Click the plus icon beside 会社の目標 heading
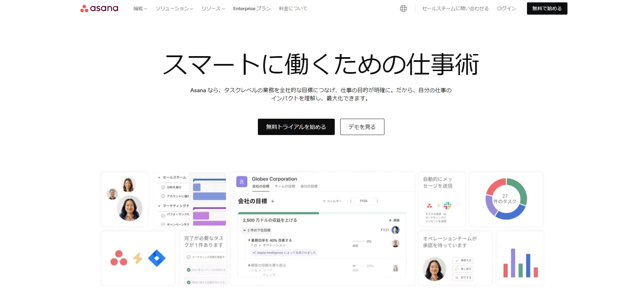Image resolution: width=644 pixels, height=301 pixels. pos(273,201)
